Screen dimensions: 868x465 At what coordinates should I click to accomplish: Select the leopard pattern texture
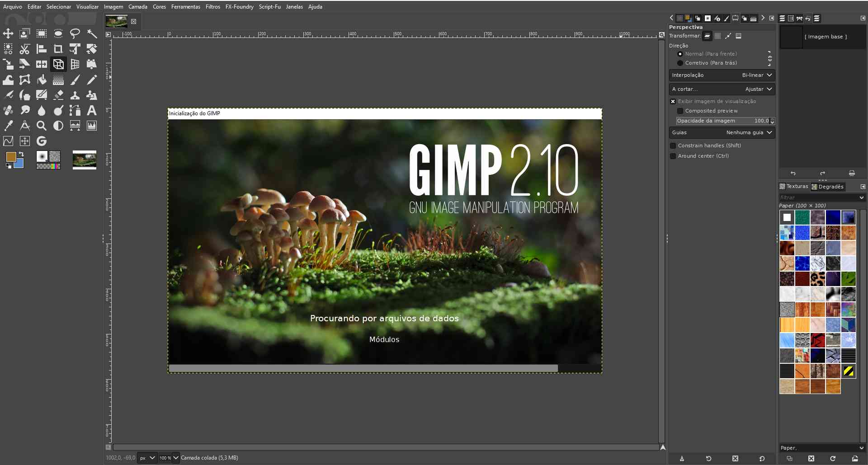coord(818,278)
